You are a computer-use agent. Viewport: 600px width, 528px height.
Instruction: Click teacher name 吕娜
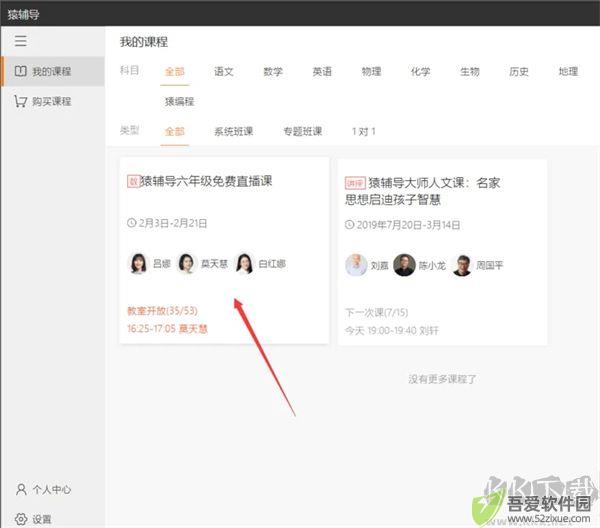[161, 264]
